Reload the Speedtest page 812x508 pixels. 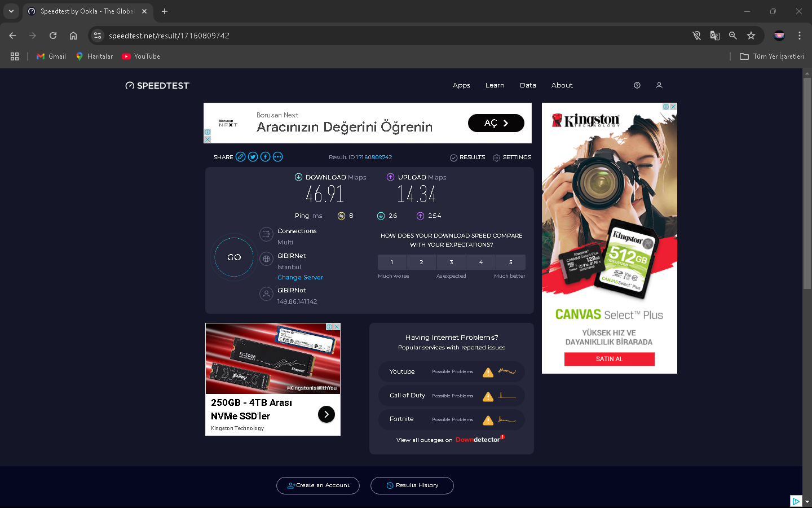(53, 36)
